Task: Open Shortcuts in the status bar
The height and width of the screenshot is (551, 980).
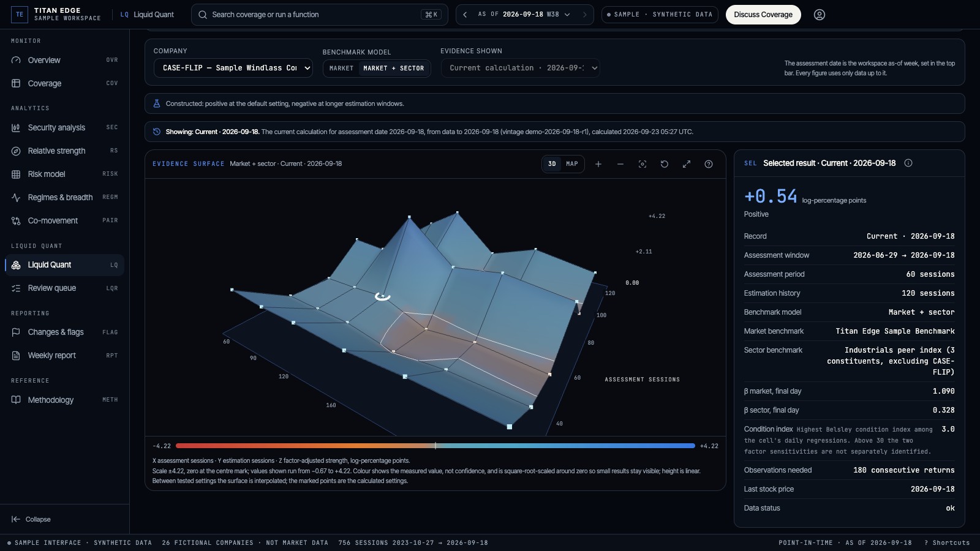Action: point(947,543)
